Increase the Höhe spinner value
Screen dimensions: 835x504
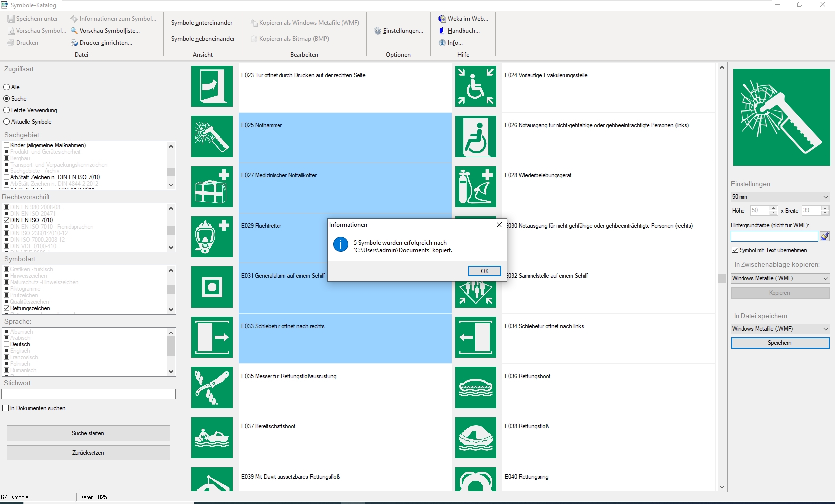pos(773,208)
